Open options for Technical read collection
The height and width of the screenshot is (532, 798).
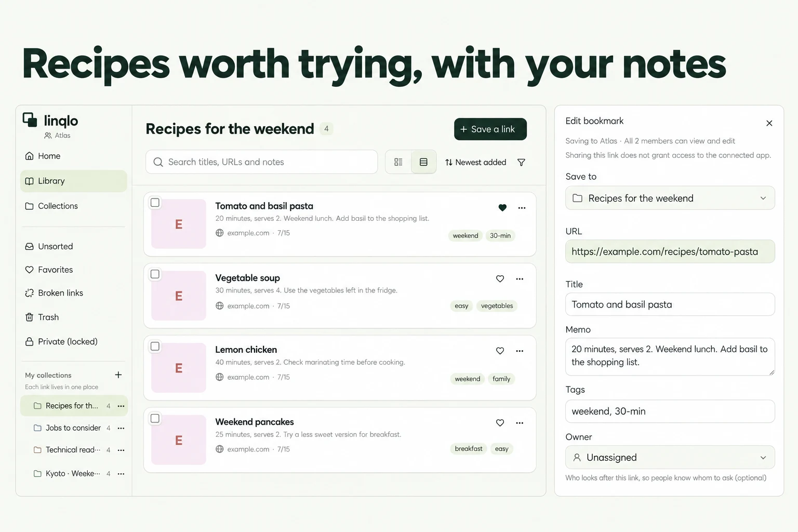[121, 450]
